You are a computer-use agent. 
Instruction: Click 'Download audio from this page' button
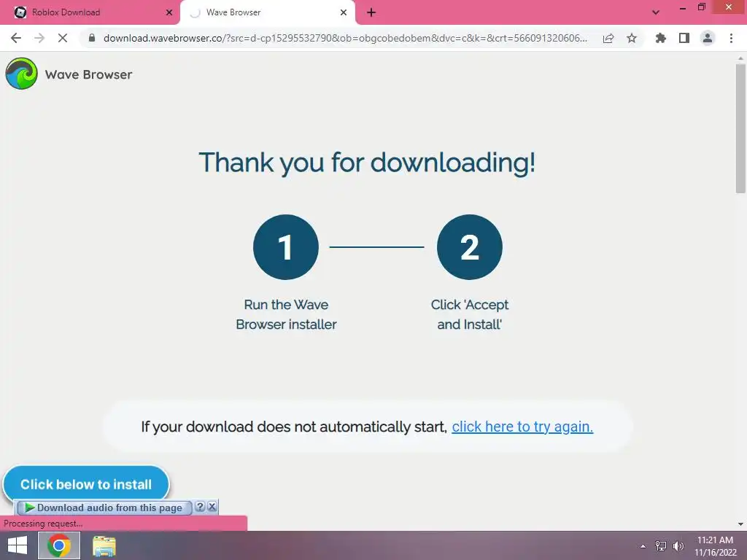pyautogui.click(x=104, y=507)
